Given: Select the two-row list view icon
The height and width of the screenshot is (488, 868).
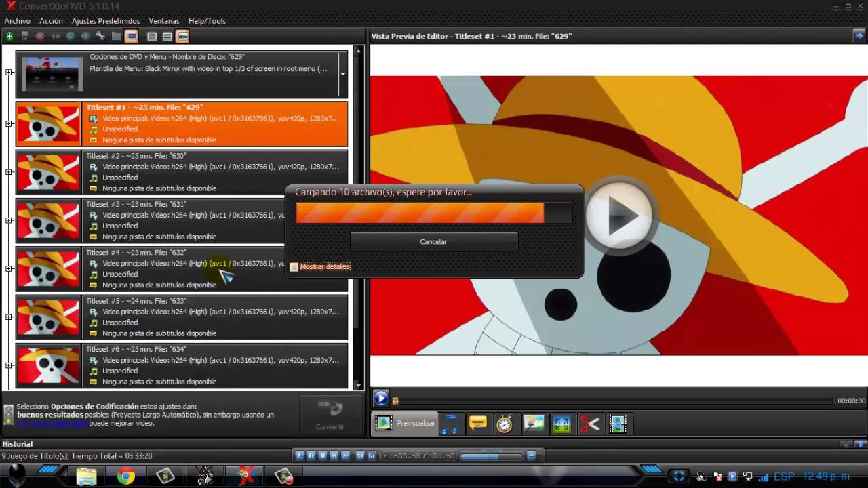Looking at the screenshot, I should click(167, 37).
